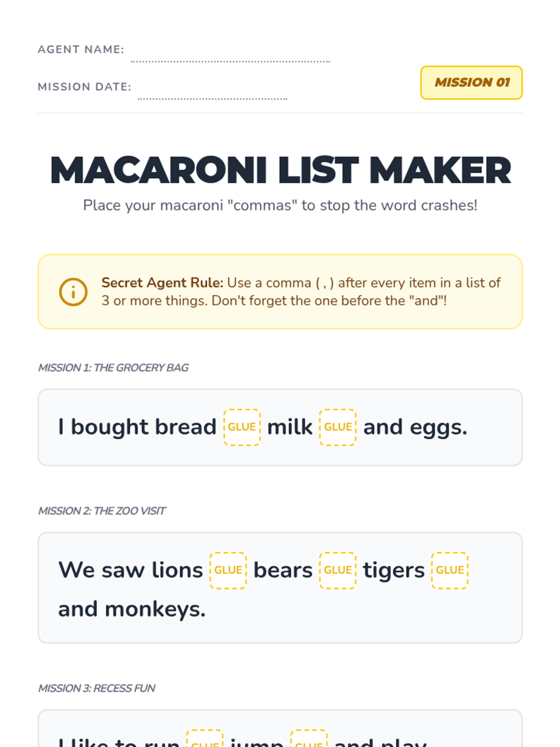Click the subtitle about macaroni commas

(280, 205)
